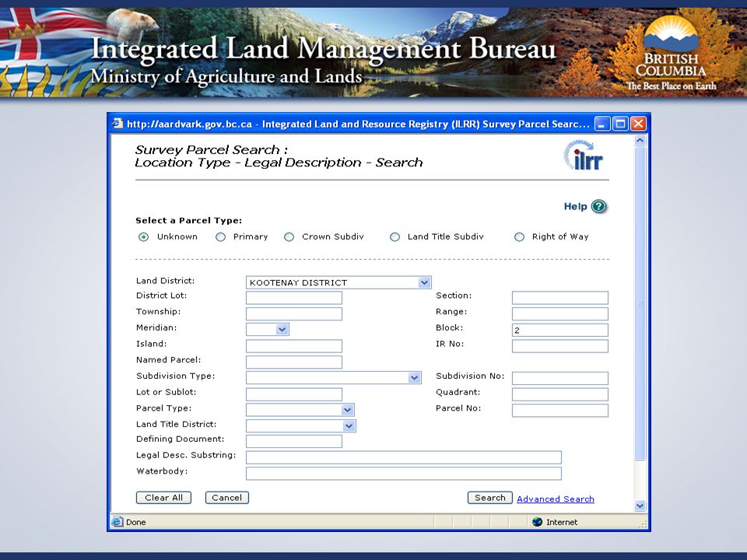Click the Defining Document input field
Viewport: 747px width, 560px height.
[x=294, y=441]
